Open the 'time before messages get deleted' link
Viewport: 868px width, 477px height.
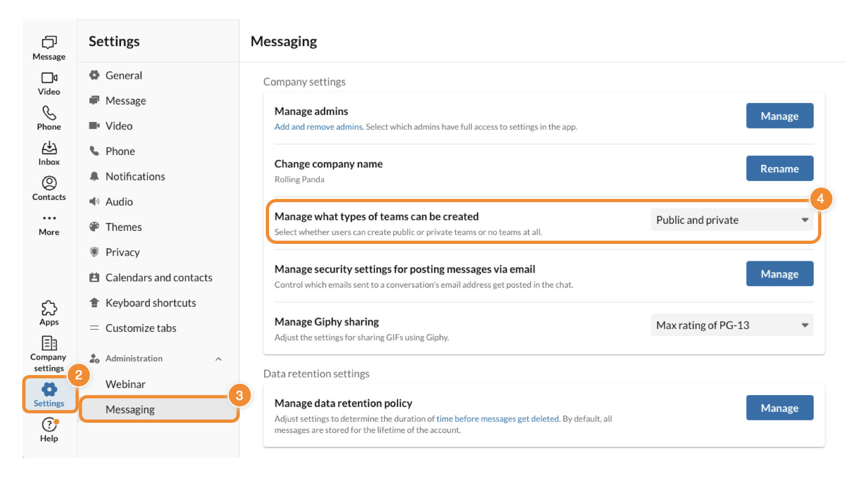coord(497,419)
